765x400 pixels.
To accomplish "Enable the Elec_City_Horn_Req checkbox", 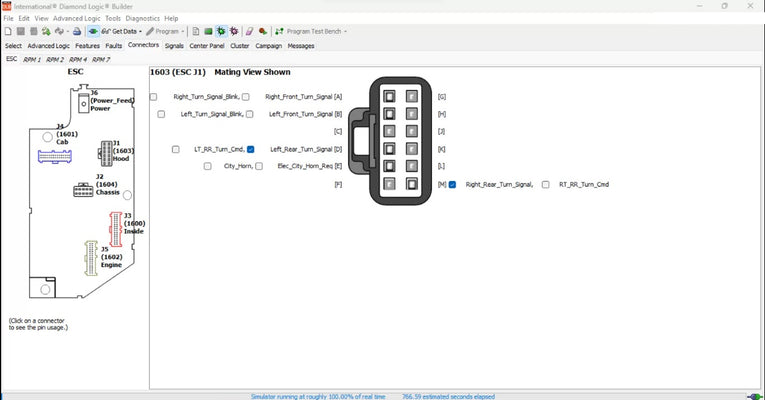I will coord(258,166).
